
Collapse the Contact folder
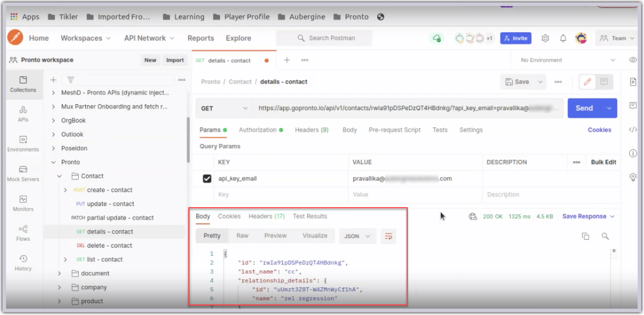click(59, 176)
